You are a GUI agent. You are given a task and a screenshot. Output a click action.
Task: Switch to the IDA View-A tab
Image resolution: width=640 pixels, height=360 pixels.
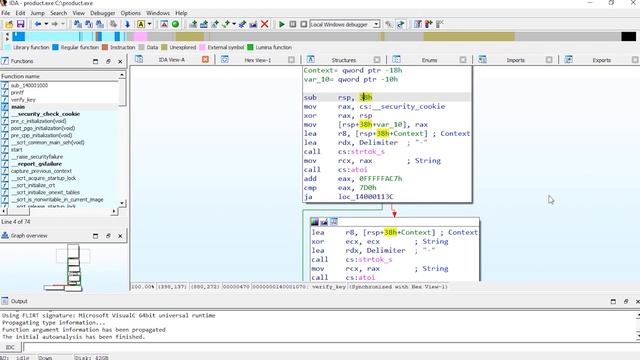[171, 60]
